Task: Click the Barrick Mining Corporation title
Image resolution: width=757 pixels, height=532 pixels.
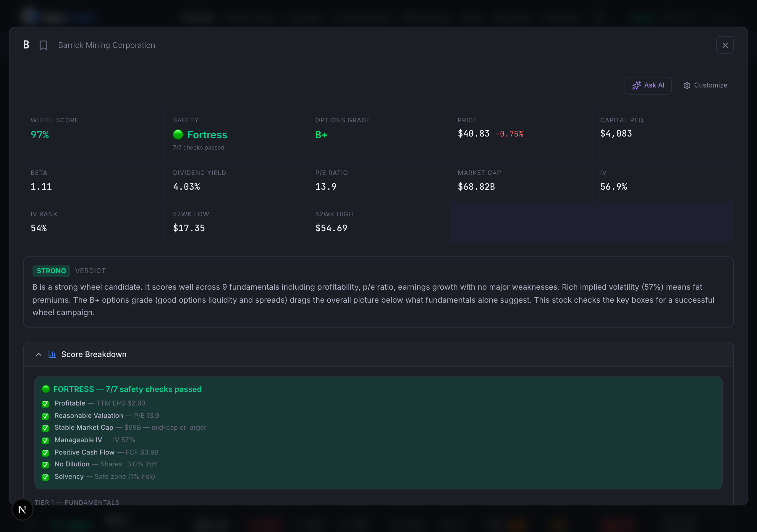Action: (x=106, y=45)
